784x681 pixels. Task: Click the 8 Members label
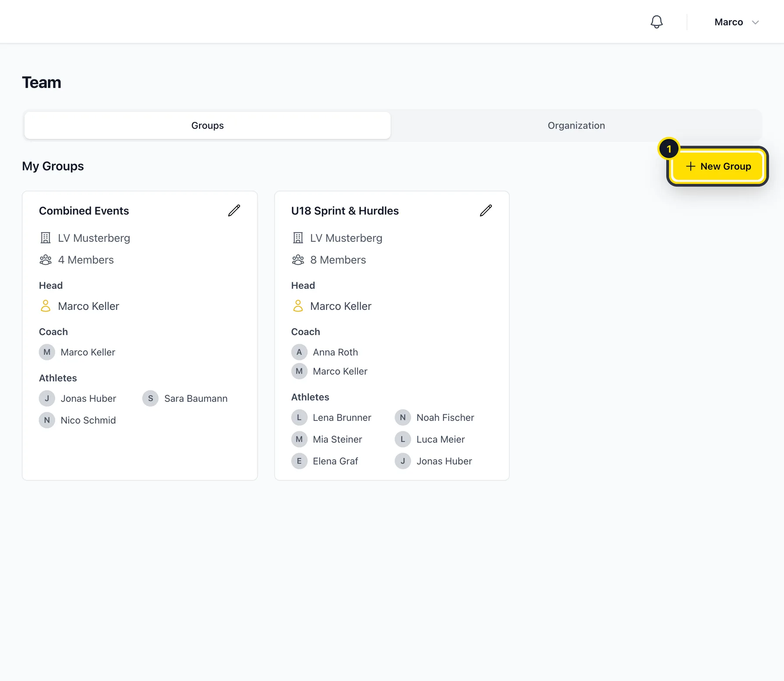point(338,260)
